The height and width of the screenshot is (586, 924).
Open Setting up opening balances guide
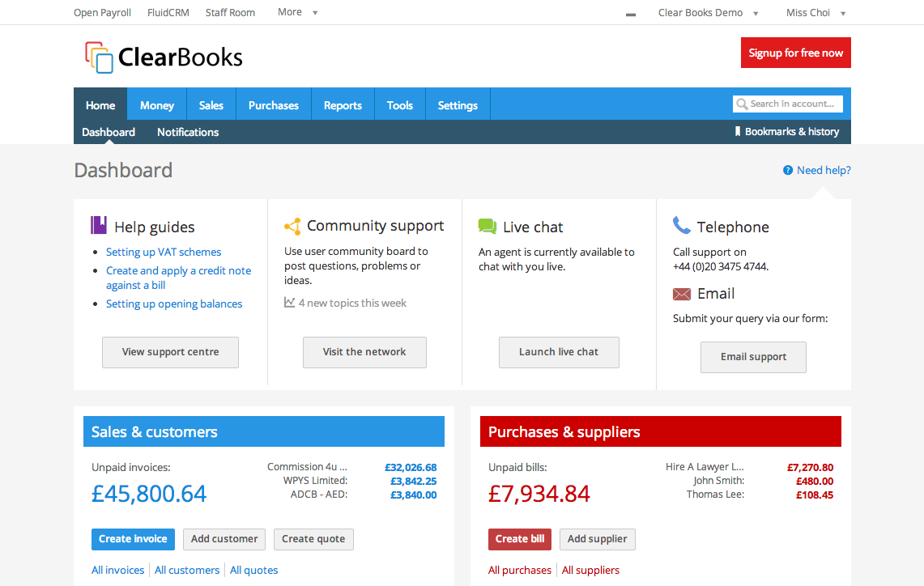174,304
